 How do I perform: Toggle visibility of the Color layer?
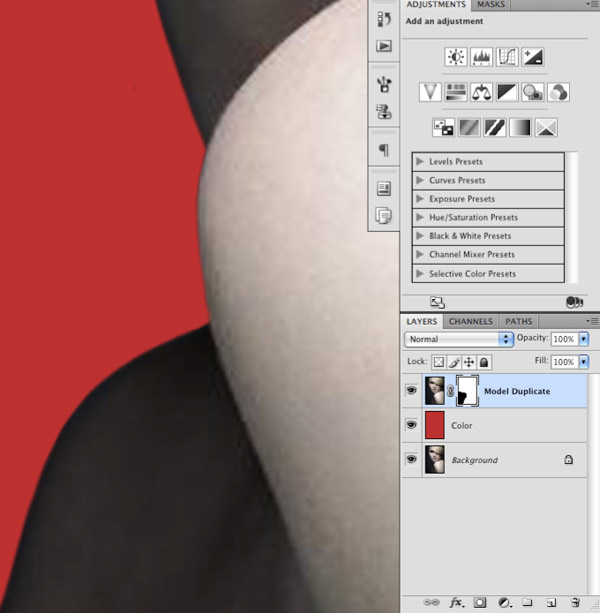point(411,425)
